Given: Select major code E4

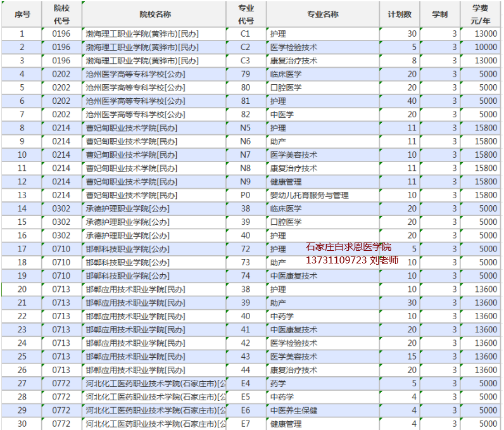Looking at the screenshot, I should pos(246,383).
